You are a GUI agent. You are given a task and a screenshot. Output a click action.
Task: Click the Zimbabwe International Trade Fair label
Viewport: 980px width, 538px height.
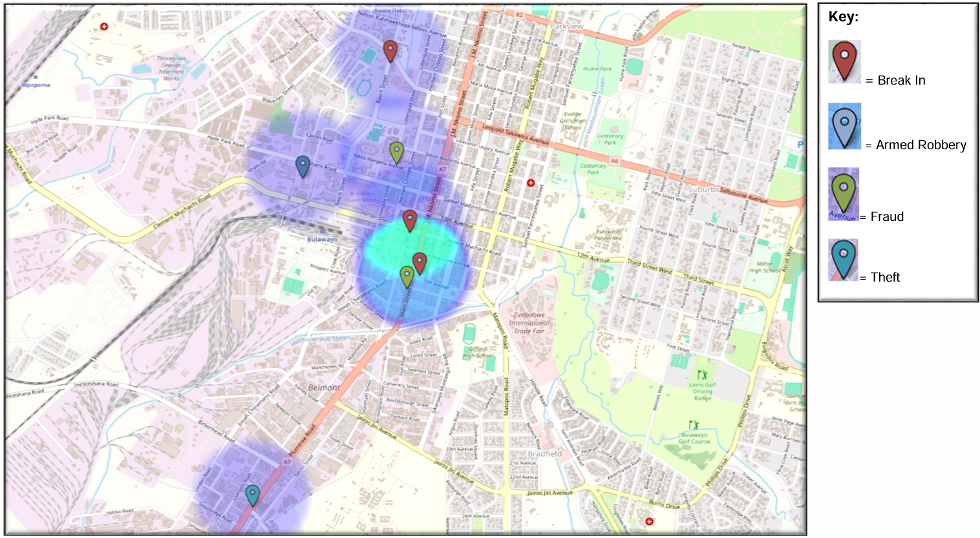click(529, 323)
